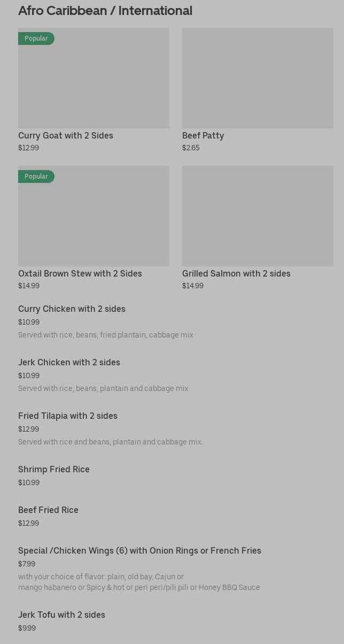The width and height of the screenshot is (344, 644).
Task: Open Oxtail Brown Stew with 2 Sides
Action: (x=80, y=274)
